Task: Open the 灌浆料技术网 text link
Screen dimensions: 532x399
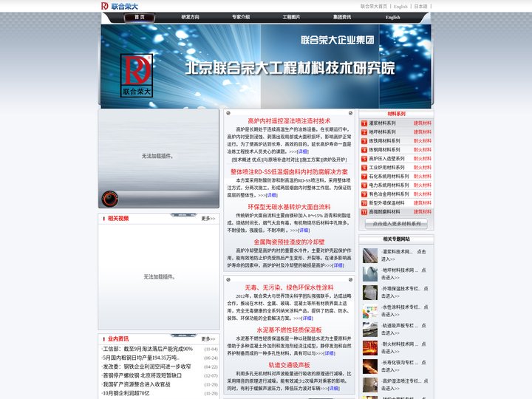Action: pyautogui.click(x=398, y=252)
